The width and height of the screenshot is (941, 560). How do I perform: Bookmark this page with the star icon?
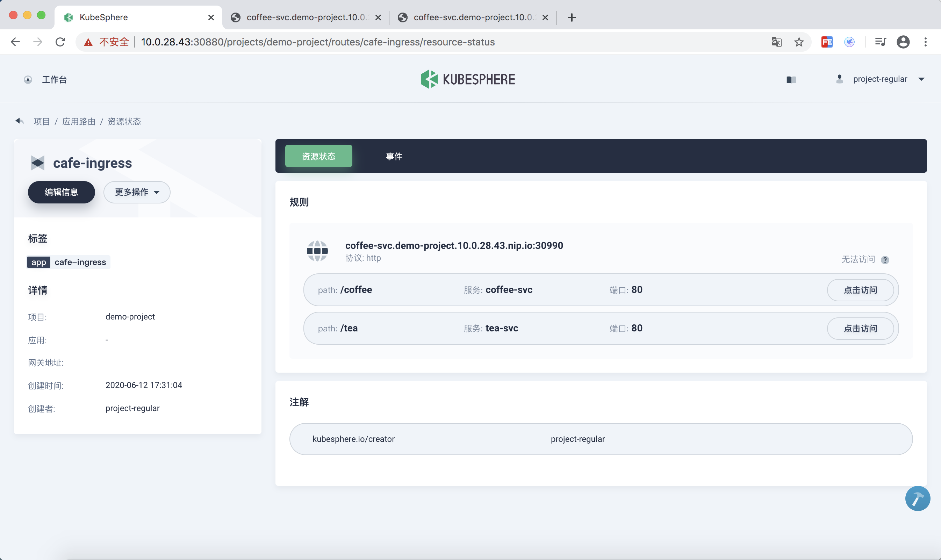pos(799,42)
